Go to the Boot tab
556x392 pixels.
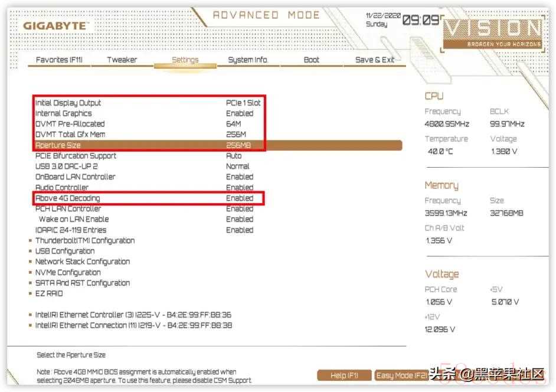[311, 60]
